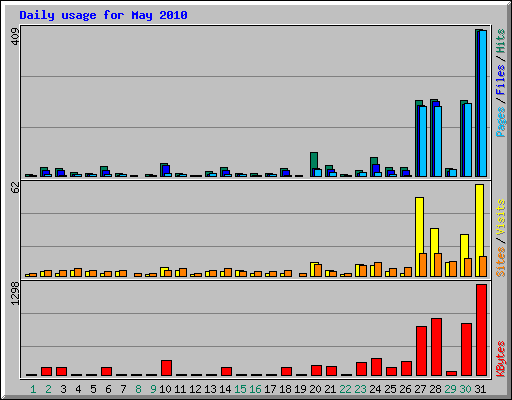The width and height of the screenshot is (512, 400).
Task: Click the cyan Pages bar for day 27
Action: click(423, 141)
